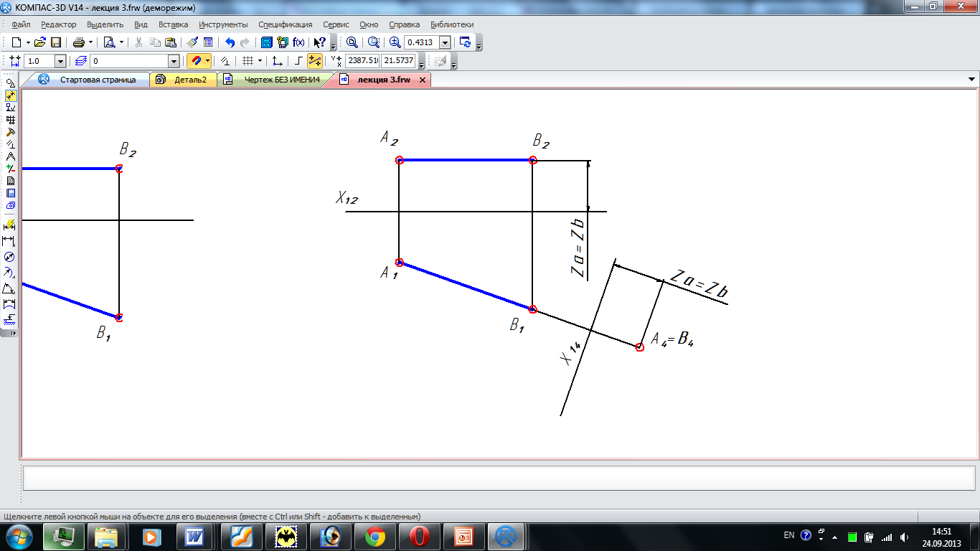Select the Designations panel icon
980x551 pixels.
pyautogui.click(x=10, y=108)
